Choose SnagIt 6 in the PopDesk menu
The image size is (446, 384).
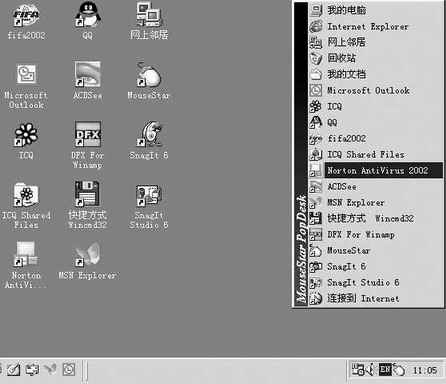click(x=376, y=266)
